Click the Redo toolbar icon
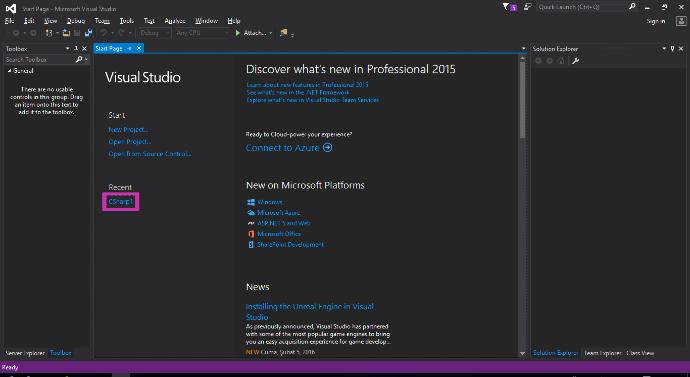 (121, 33)
